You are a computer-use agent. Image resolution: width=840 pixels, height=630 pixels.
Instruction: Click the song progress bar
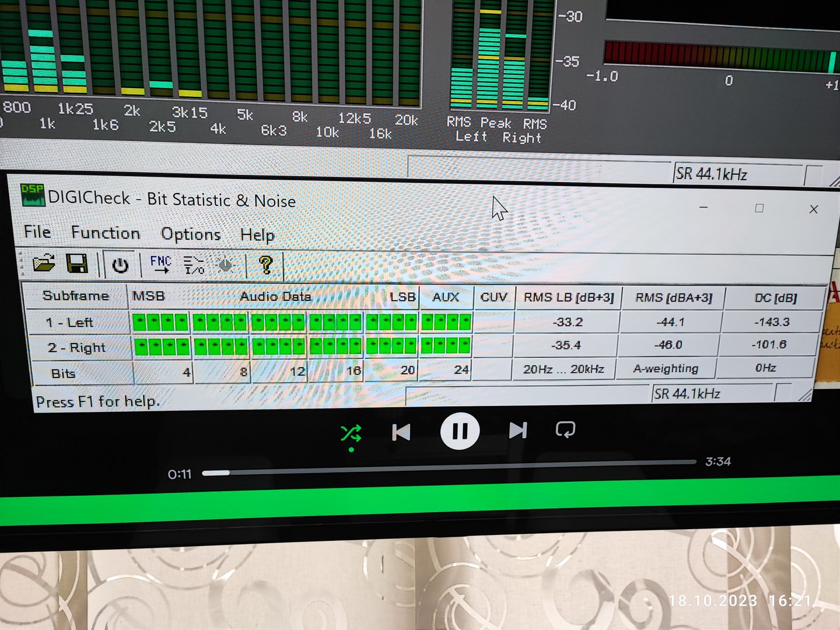coord(449,467)
